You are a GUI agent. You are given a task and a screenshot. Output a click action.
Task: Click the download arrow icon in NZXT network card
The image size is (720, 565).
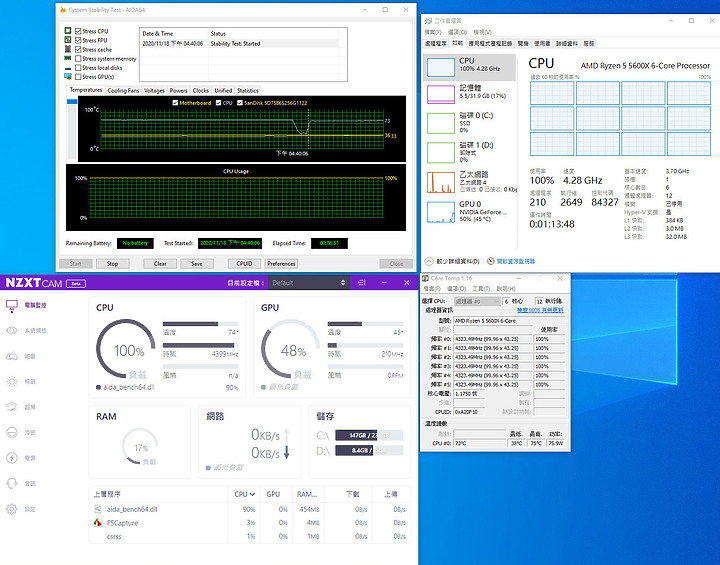pos(287,452)
